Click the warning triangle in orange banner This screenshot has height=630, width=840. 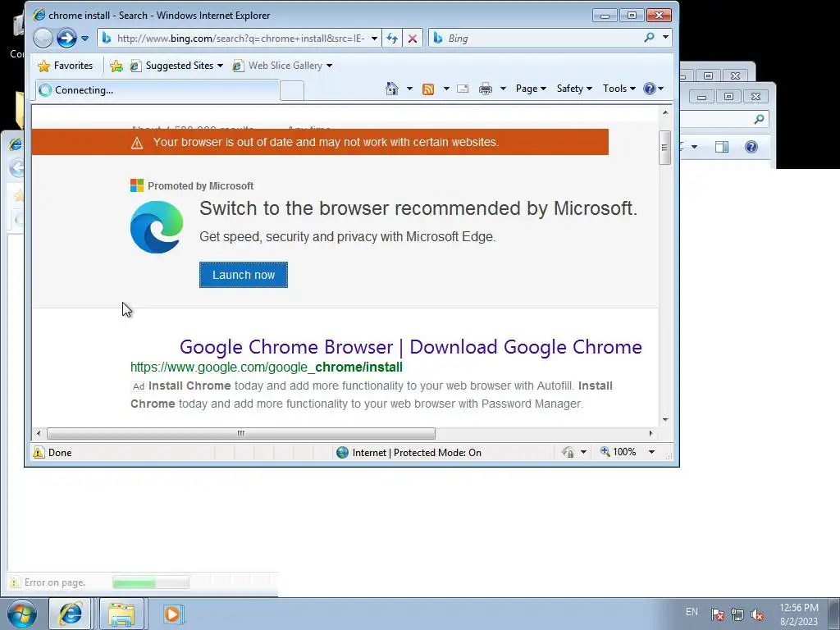[137, 143]
